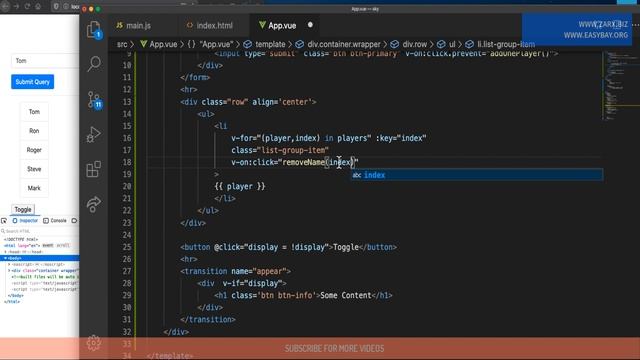Image resolution: width=640 pixels, height=360 pixels.
Task: Reload the browser page
Action: tap(27, 6)
